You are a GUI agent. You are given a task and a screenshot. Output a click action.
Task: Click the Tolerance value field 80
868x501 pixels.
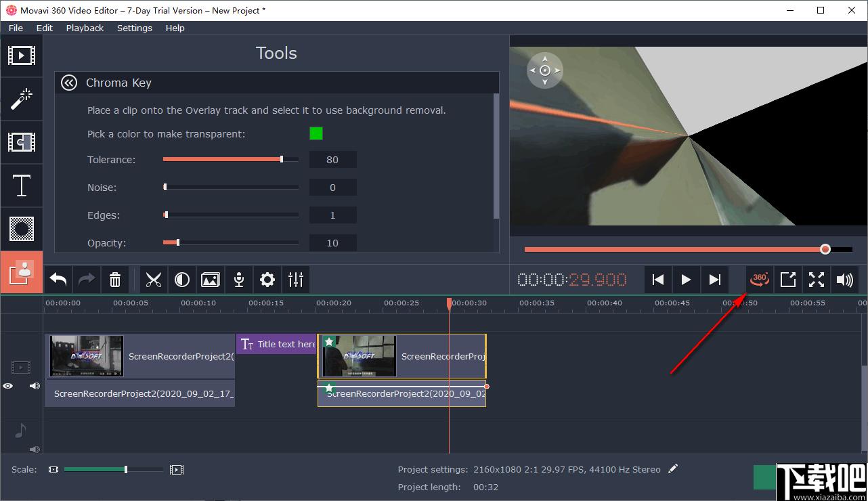tap(332, 160)
